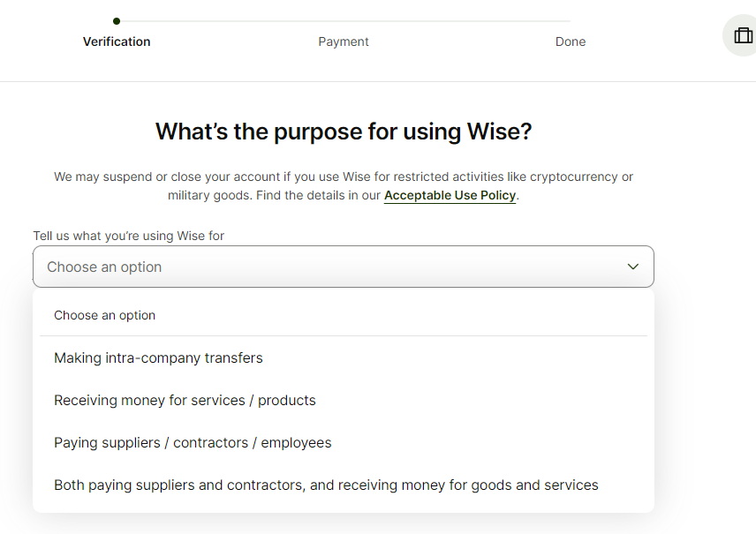Screen dimensions: 756x534
Task: Click the progress line between Payment and Done
Action: click(457, 20)
